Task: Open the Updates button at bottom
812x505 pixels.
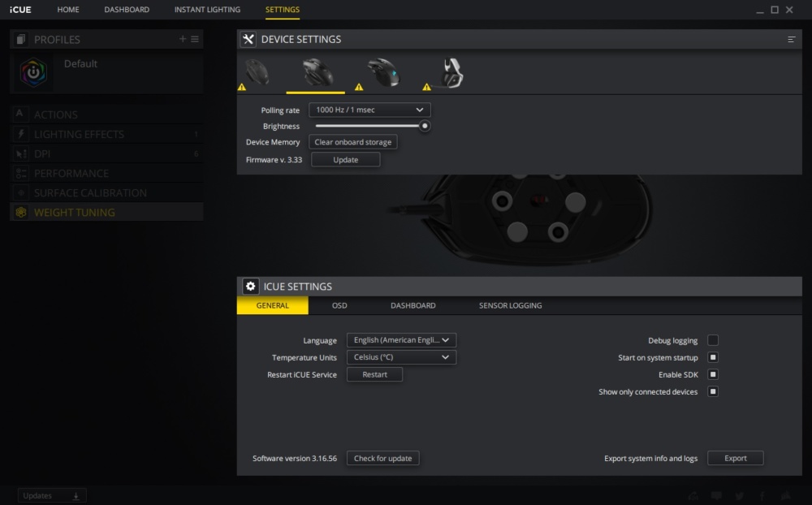Action: tap(52, 496)
